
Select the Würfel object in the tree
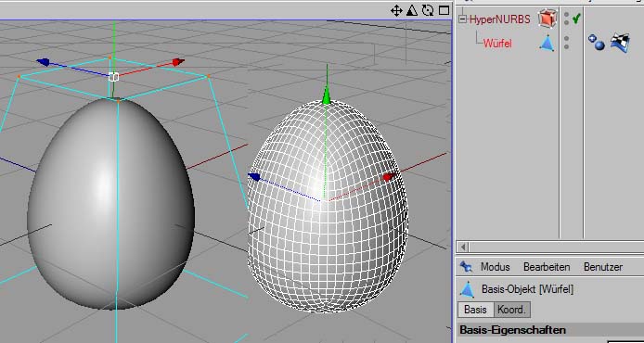click(x=497, y=43)
